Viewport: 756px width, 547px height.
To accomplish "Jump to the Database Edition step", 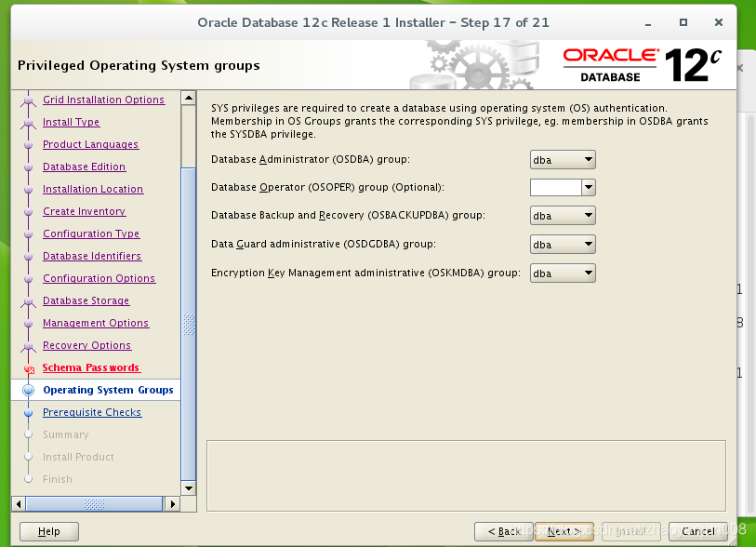I will click(85, 167).
